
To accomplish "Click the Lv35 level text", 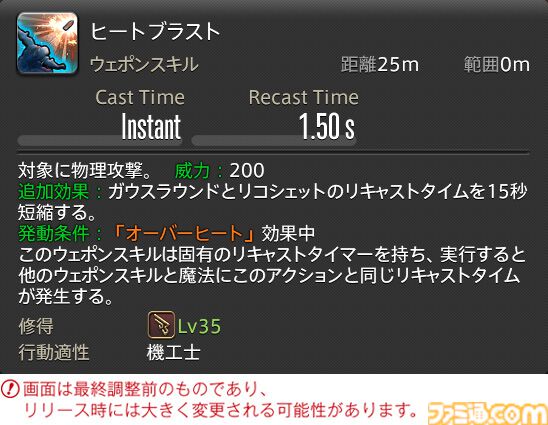I will [x=199, y=326].
